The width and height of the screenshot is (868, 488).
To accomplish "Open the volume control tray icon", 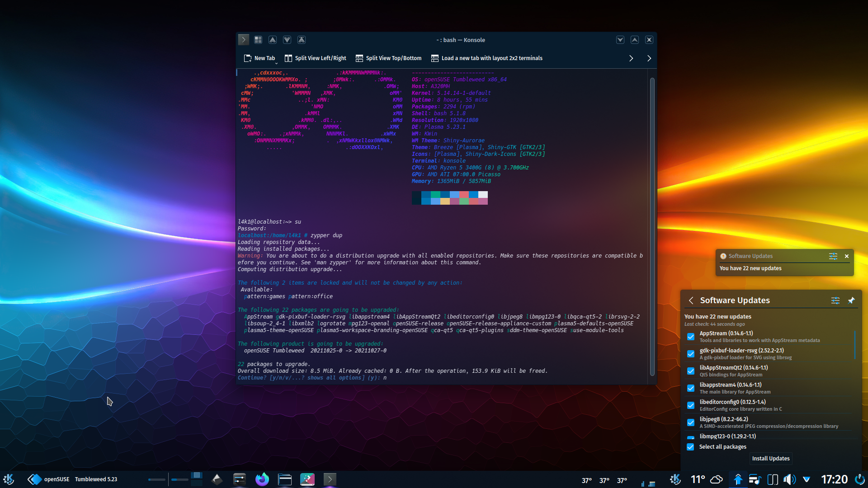I will 789,479.
